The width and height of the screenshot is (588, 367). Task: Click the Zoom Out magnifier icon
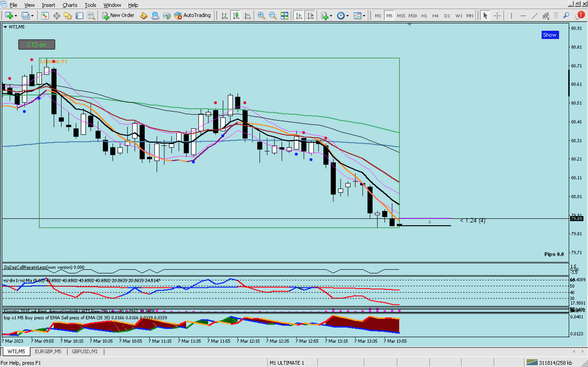click(x=273, y=16)
